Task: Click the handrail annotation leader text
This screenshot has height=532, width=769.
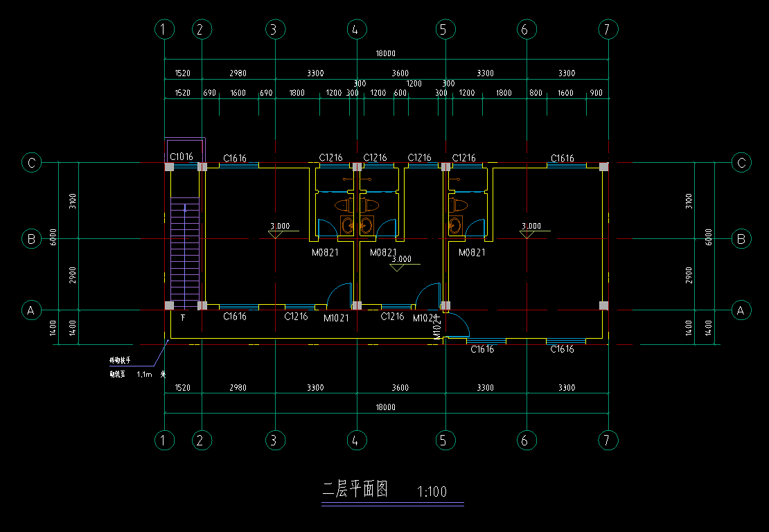Action: pyautogui.click(x=120, y=361)
